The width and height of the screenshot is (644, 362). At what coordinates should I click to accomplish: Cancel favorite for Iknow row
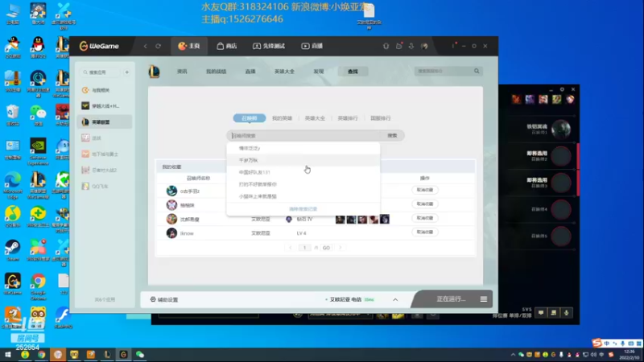pyautogui.click(x=425, y=232)
